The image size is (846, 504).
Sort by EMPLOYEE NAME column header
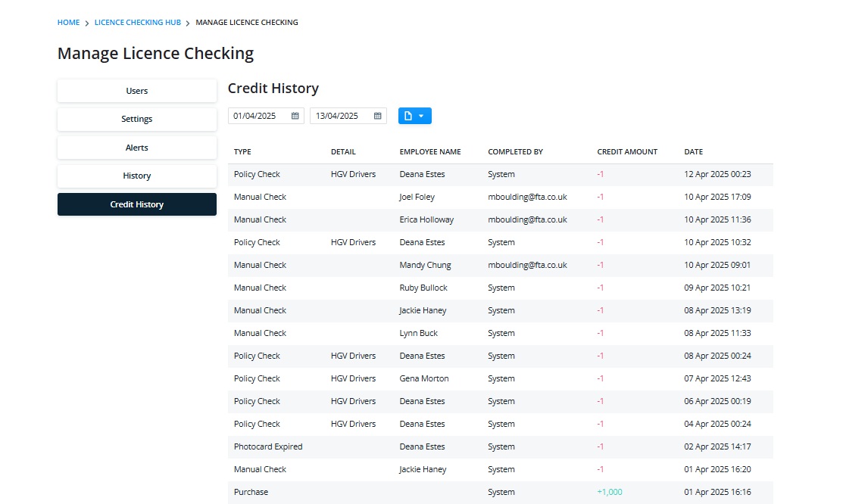click(430, 152)
